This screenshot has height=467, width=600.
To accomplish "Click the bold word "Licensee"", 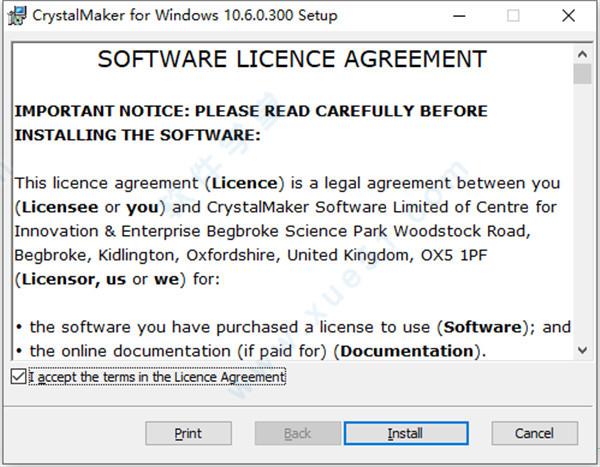I will click(x=60, y=207).
